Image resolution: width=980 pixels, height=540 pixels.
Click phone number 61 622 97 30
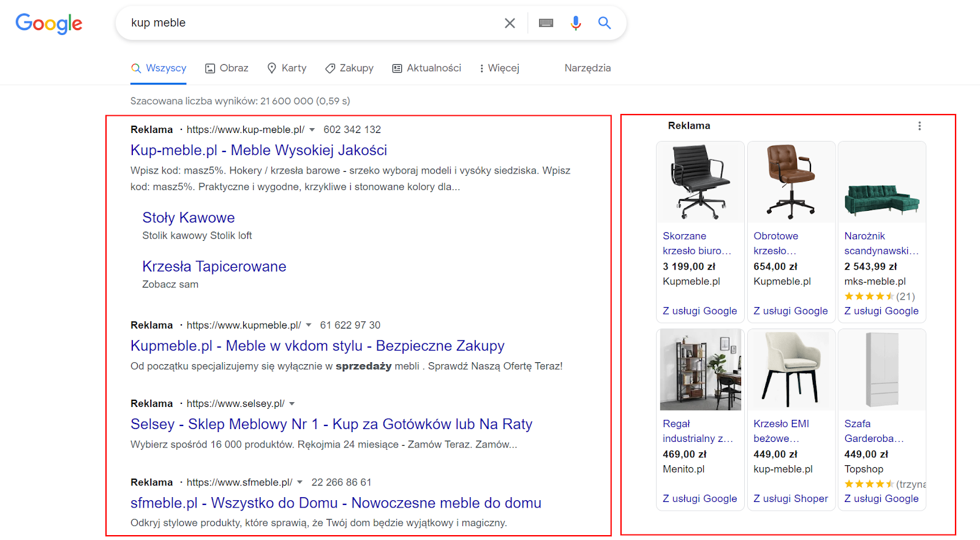[x=350, y=325]
